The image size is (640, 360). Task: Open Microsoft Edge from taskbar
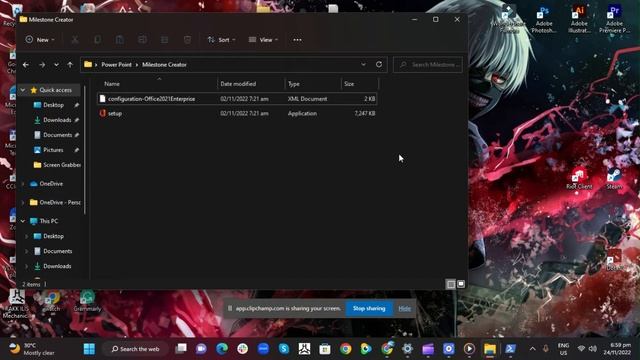tap(222, 349)
